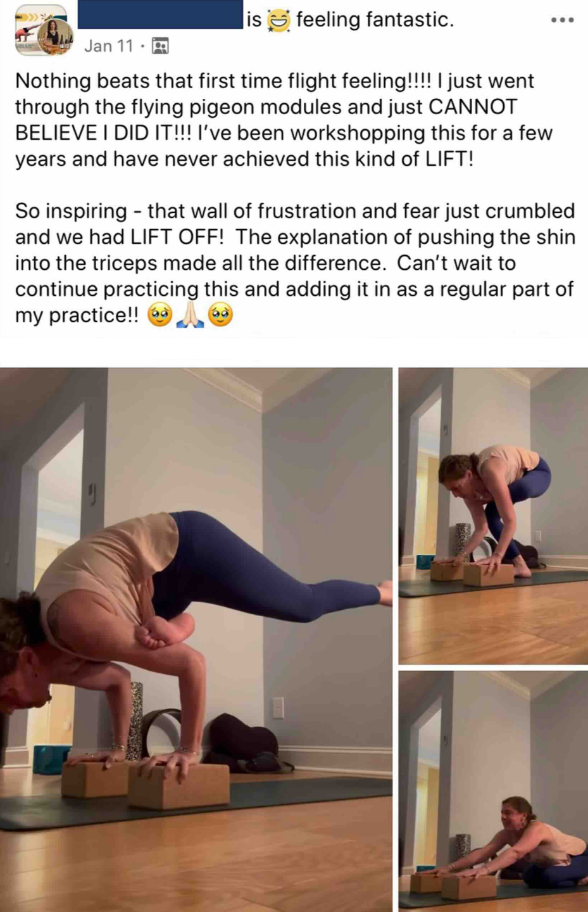Open the post's three-dot options menu
588x912 pixels.
click(x=562, y=20)
